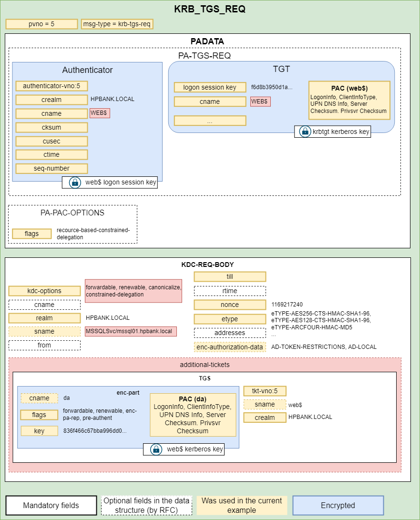
Task: Select the flags field under PA-PAC-OPTIONS
Action: (32, 234)
